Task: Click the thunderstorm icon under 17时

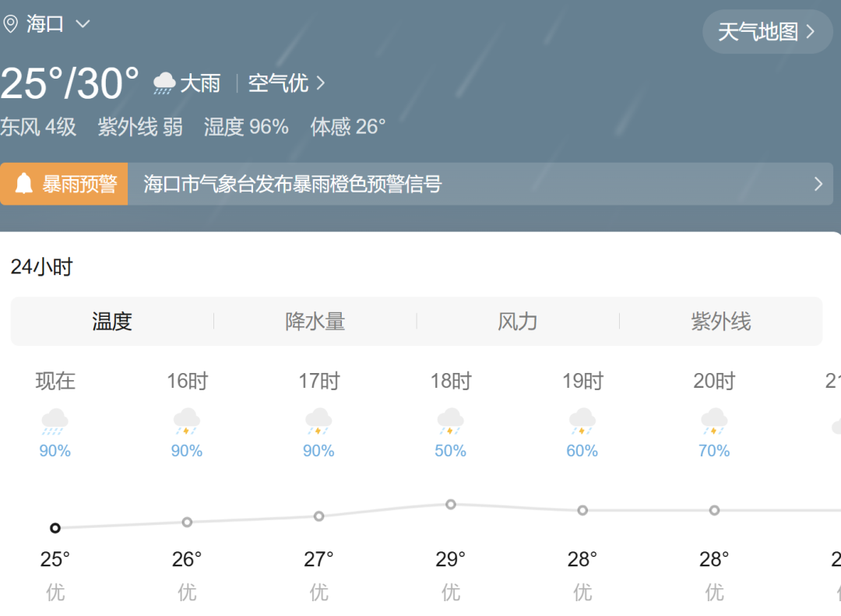Action: pyautogui.click(x=318, y=421)
